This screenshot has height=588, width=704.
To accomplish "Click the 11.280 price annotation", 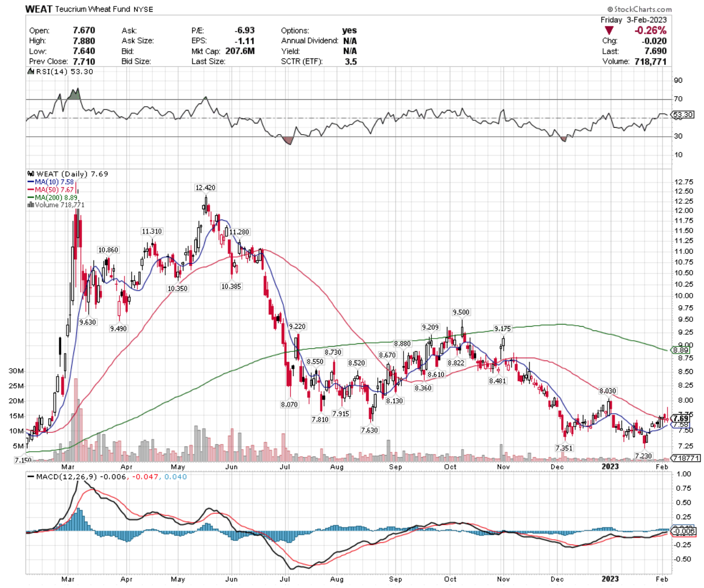I will [x=239, y=232].
